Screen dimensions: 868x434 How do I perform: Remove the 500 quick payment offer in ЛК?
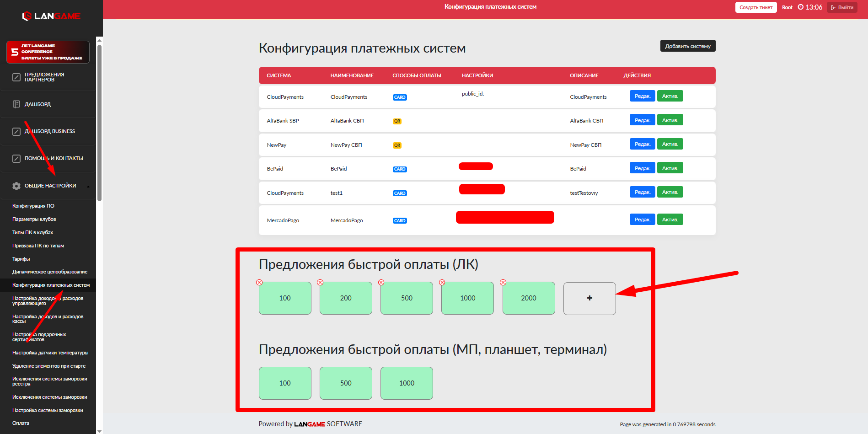(381, 283)
